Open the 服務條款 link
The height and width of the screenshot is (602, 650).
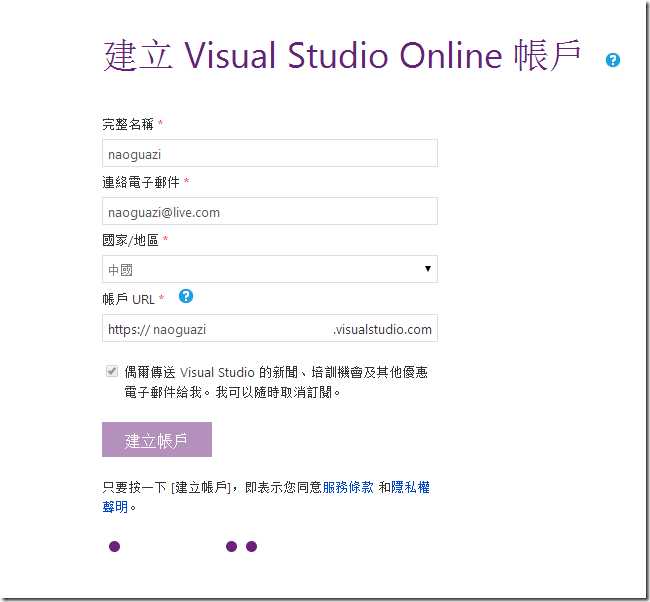coord(348,487)
